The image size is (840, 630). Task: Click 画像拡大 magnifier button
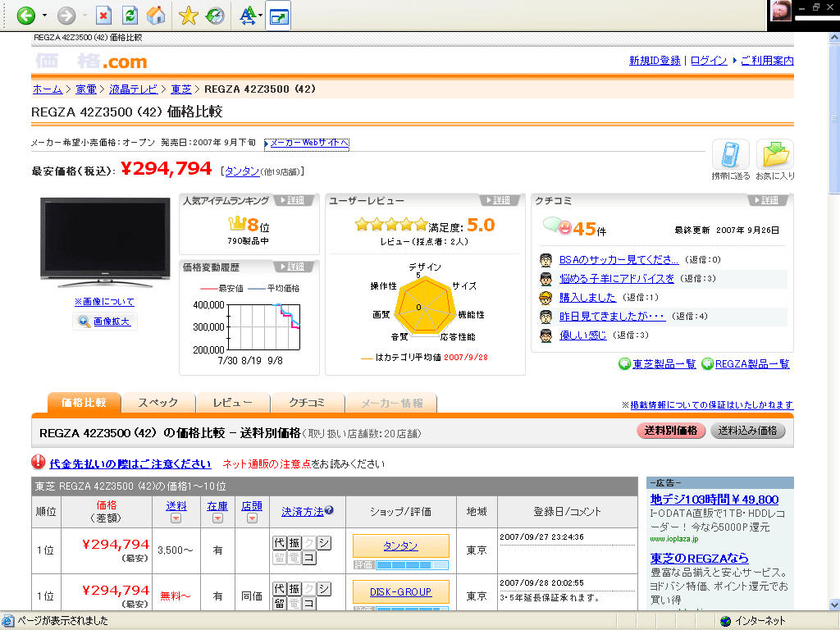(105, 322)
